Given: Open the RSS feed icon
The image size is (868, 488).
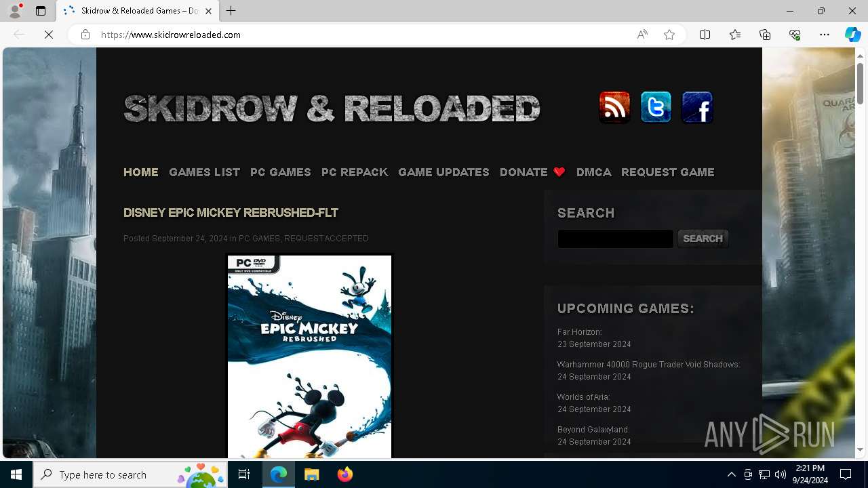Looking at the screenshot, I should [615, 107].
